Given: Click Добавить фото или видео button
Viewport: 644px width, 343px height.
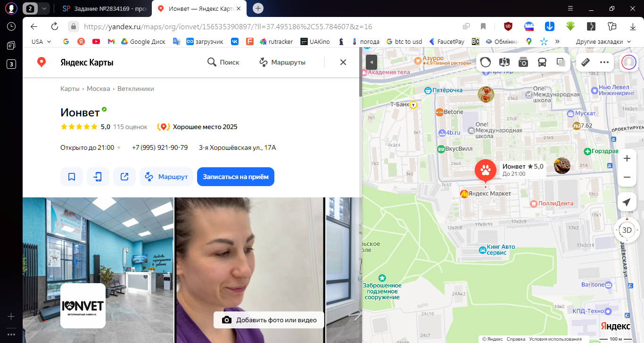Looking at the screenshot, I should [x=269, y=320].
